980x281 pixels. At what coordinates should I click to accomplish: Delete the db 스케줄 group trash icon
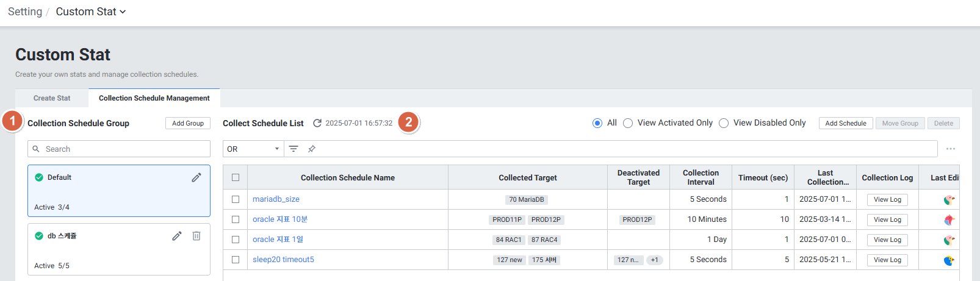(196, 236)
